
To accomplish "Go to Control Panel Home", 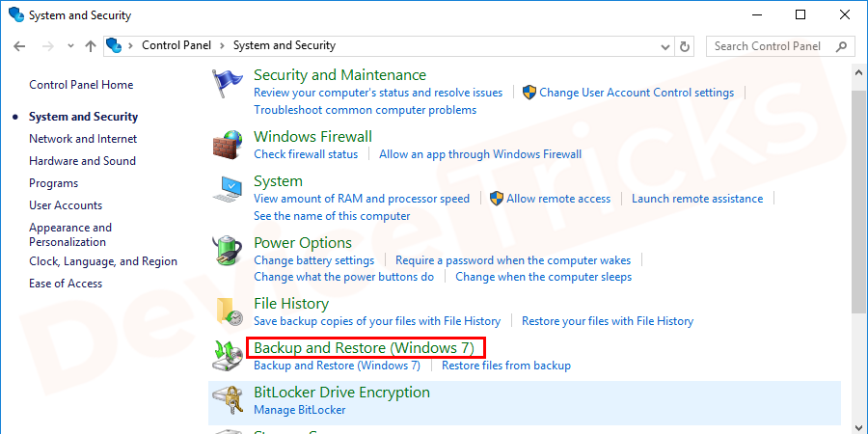I will pyautogui.click(x=81, y=85).
